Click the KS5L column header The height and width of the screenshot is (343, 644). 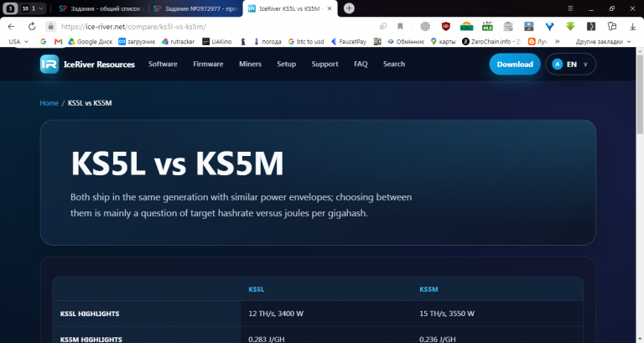257,289
